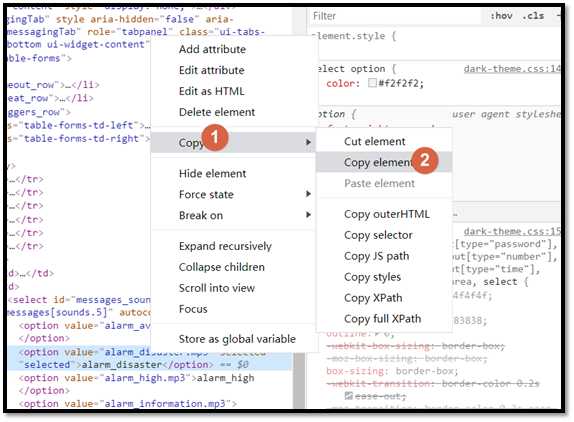Viewport: 574px width, 422px height.
Task: Select Focus in context menu
Action: [x=193, y=309]
